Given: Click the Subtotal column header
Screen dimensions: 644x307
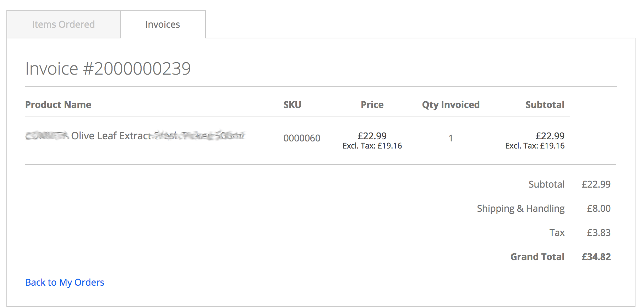Looking at the screenshot, I should [x=545, y=104].
